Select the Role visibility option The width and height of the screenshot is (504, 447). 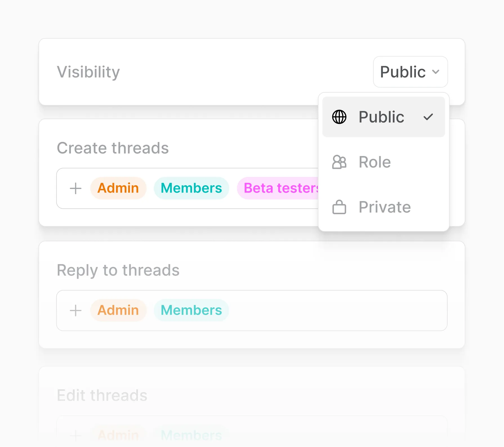[374, 162]
